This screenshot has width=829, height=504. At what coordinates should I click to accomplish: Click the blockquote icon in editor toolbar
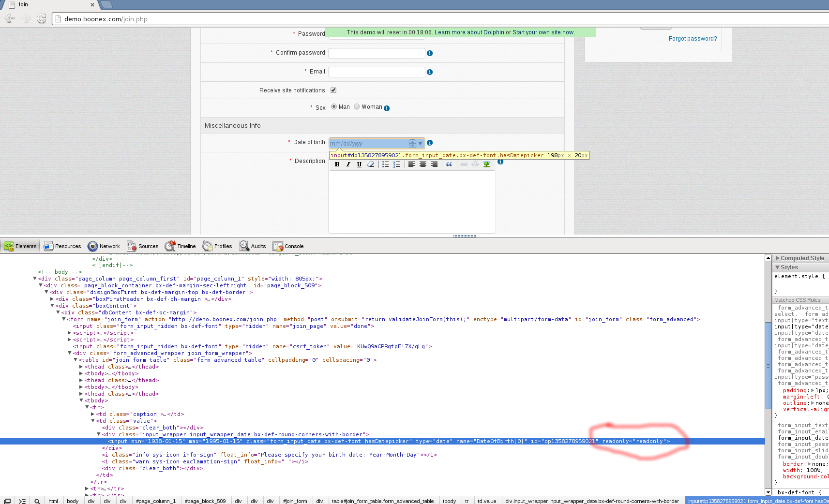coord(449,164)
